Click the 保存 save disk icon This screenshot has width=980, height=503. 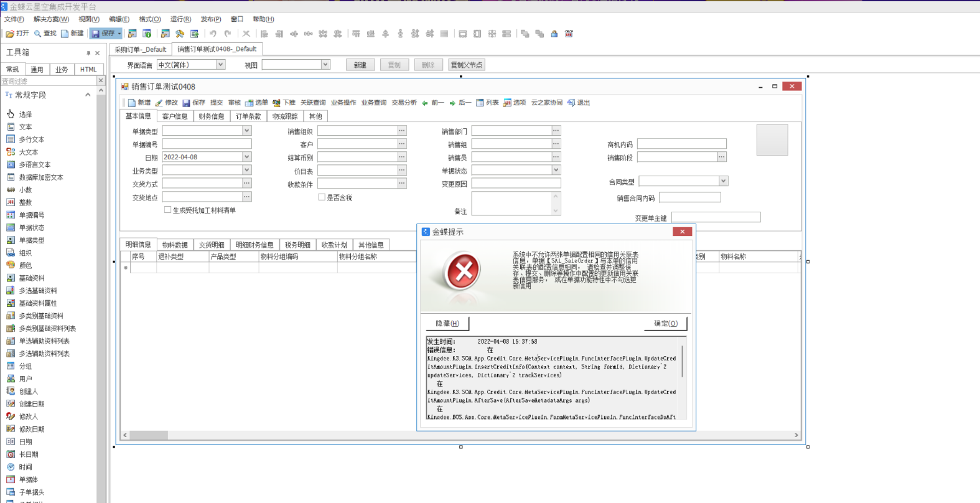(x=96, y=34)
